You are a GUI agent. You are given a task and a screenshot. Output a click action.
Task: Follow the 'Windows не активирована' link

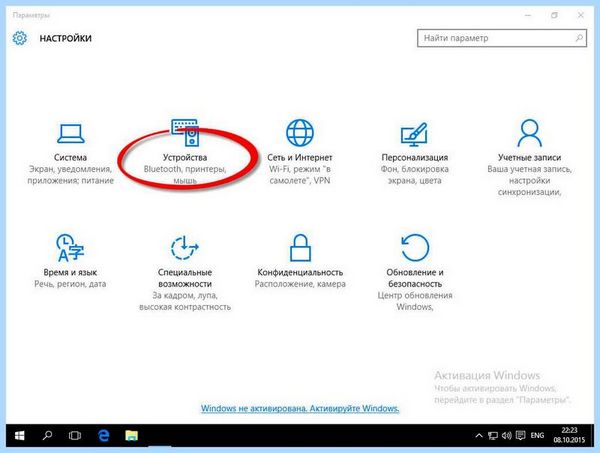[300, 408]
